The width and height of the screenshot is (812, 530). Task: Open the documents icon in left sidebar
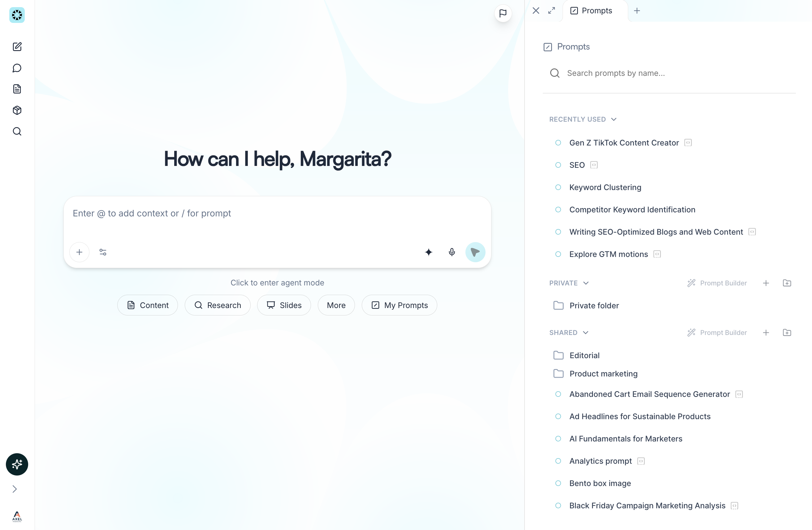click(17, 89)
